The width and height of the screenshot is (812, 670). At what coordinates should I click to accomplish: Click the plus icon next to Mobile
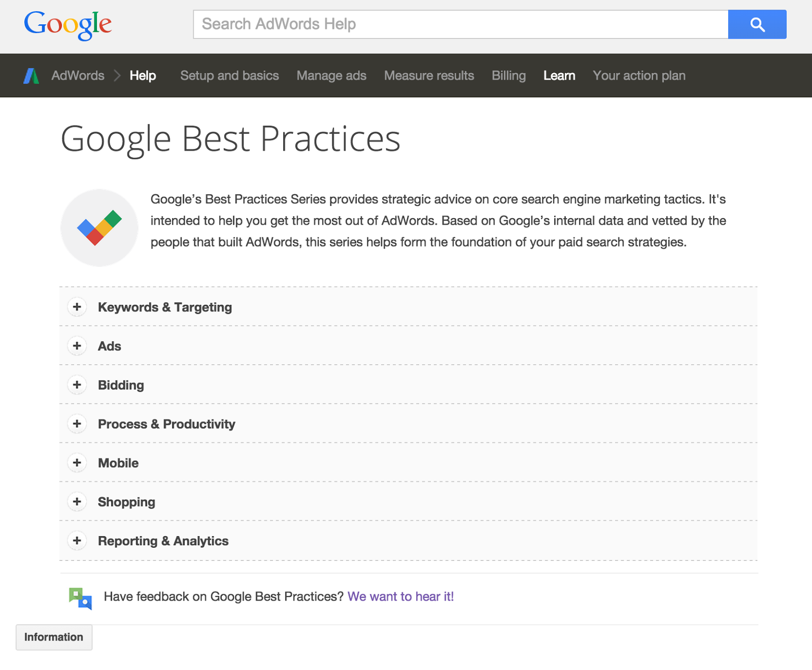[x=77, y=463]
